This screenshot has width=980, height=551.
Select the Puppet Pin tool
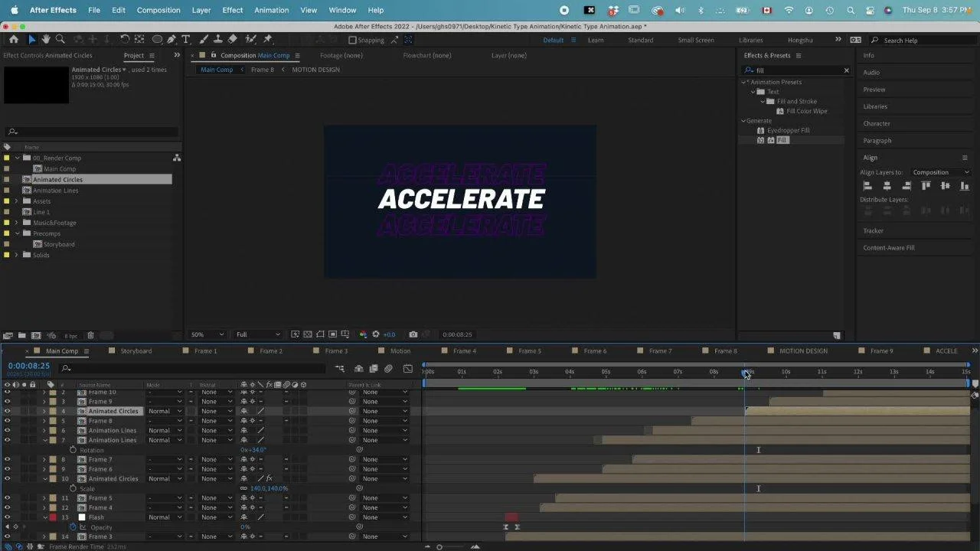(x=267, y=39)
